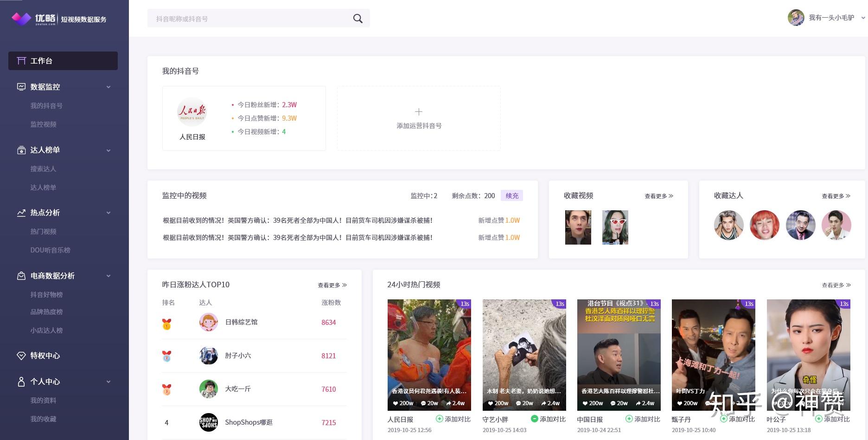The image size is (868, 440).
Task: Click 添加对比 icon under 人民日报 video
Action: point(439,419)
